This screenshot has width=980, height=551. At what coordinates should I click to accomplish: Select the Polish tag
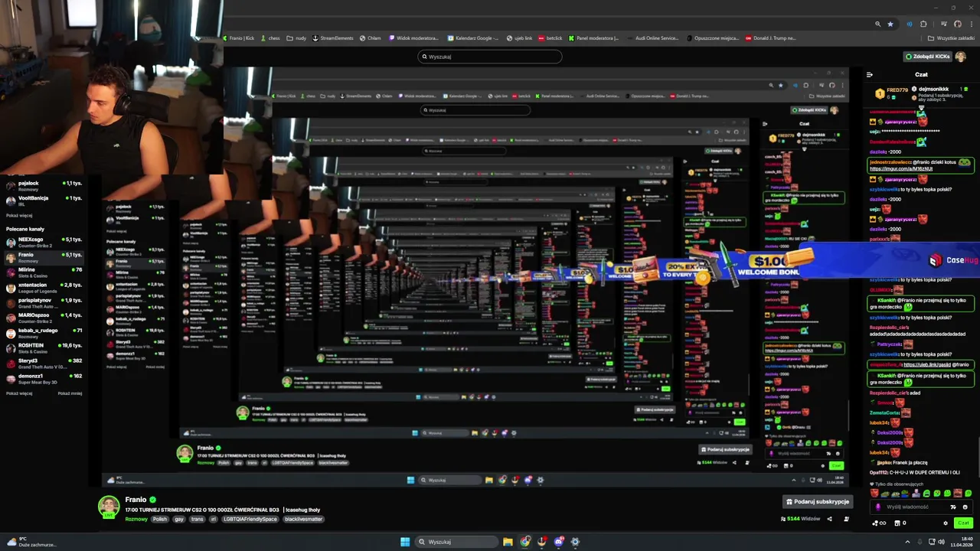pyautogui.click(x=159, y=519)
